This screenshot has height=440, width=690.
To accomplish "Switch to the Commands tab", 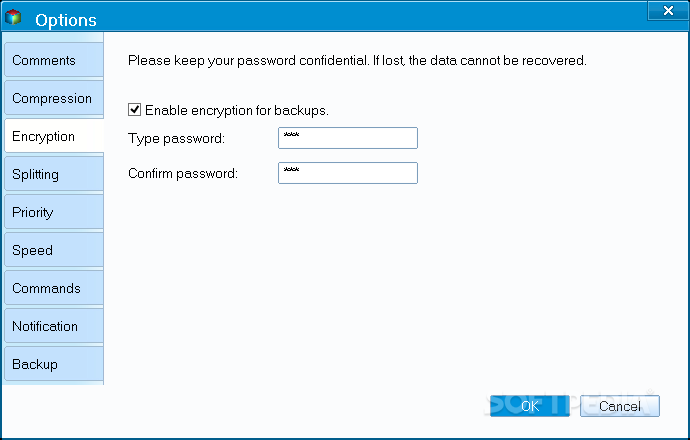I will 52,289.
